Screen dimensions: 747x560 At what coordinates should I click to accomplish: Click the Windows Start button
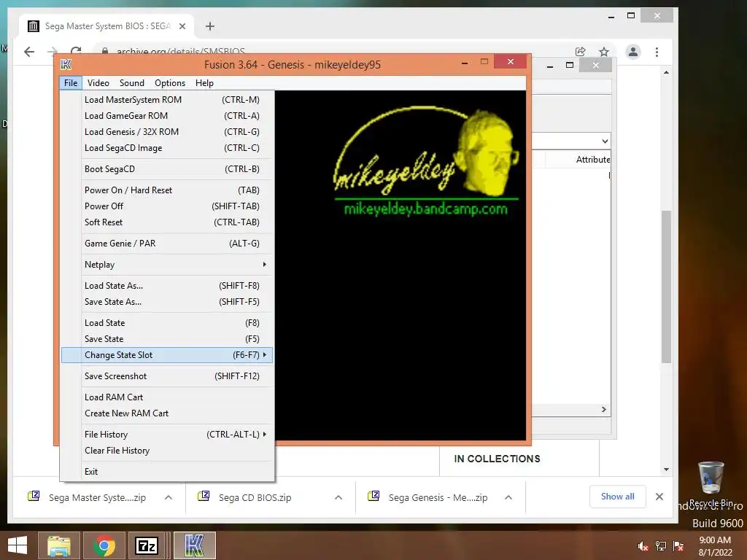point(18,545)
